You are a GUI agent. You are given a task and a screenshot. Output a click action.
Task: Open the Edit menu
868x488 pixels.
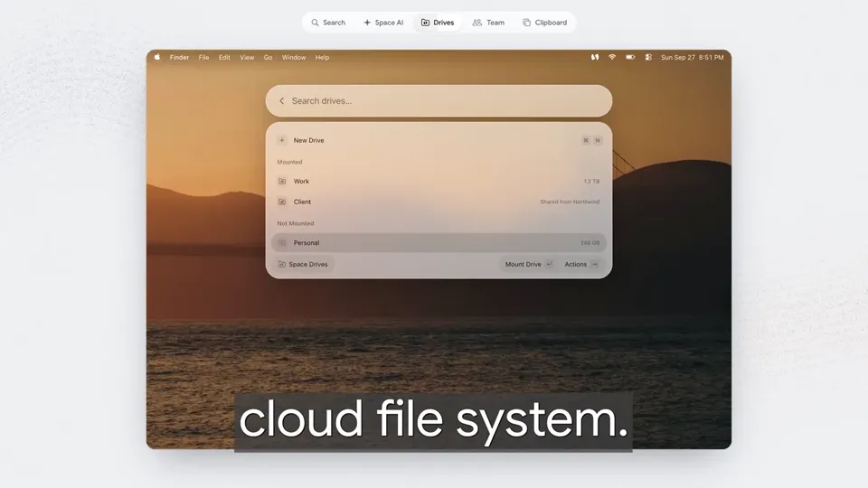pos(224,58)
